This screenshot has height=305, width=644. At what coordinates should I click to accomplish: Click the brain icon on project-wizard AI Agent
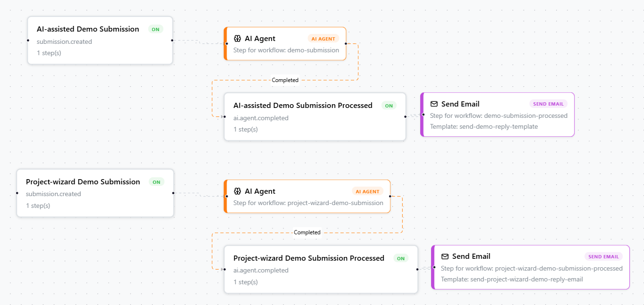click(x=237, y=191)
